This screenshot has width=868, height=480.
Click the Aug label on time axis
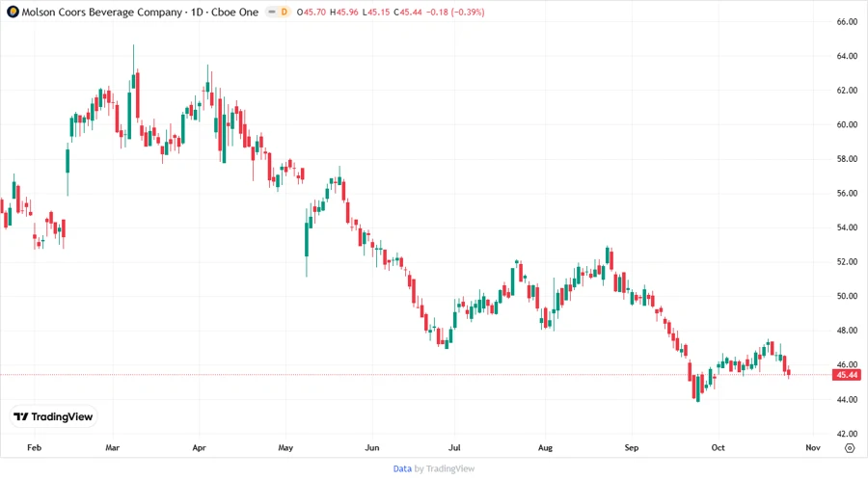pyautogui.click(x=545, y=447)
